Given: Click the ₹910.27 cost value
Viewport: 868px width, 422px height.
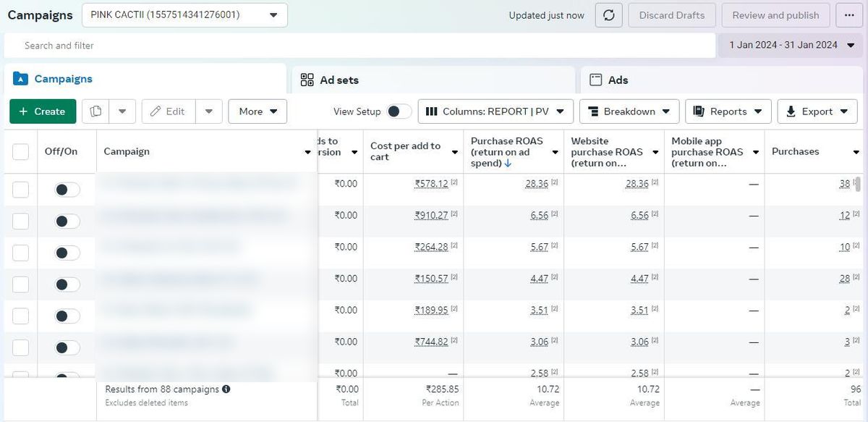Looking at the screenshot, I should 431,216.
